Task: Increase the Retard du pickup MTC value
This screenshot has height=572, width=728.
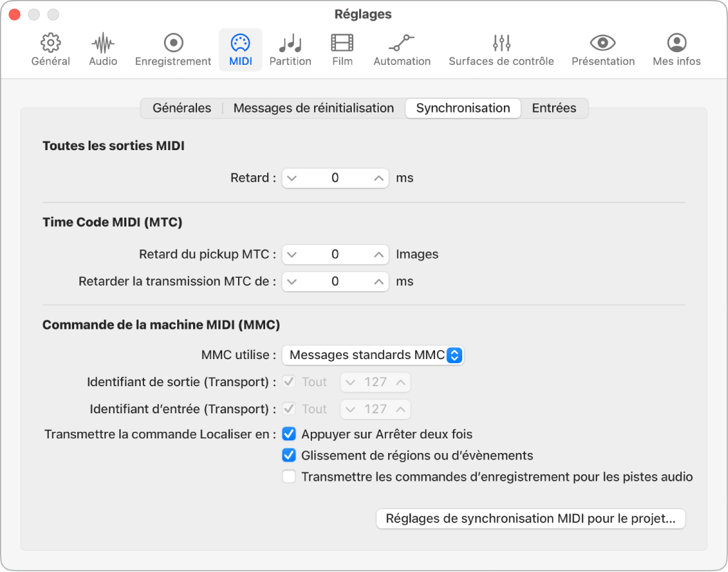Action: [x=380, y=255]
